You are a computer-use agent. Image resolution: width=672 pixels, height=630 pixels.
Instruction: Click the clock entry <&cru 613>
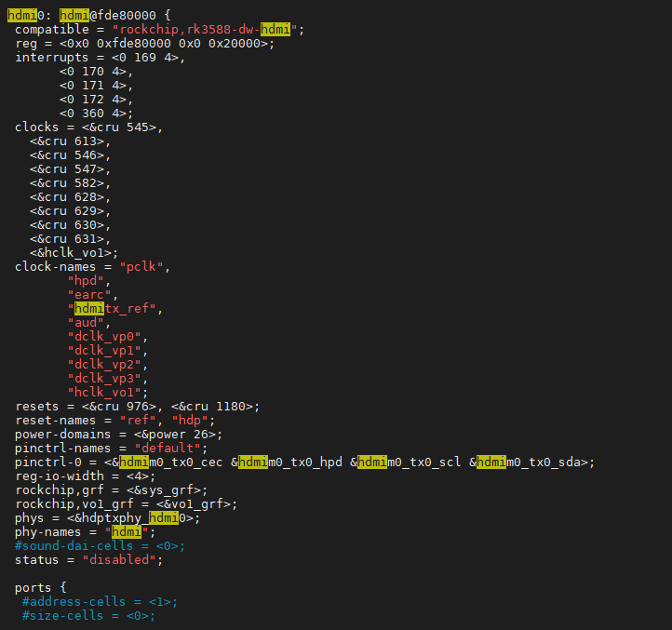tap(67, 141)
